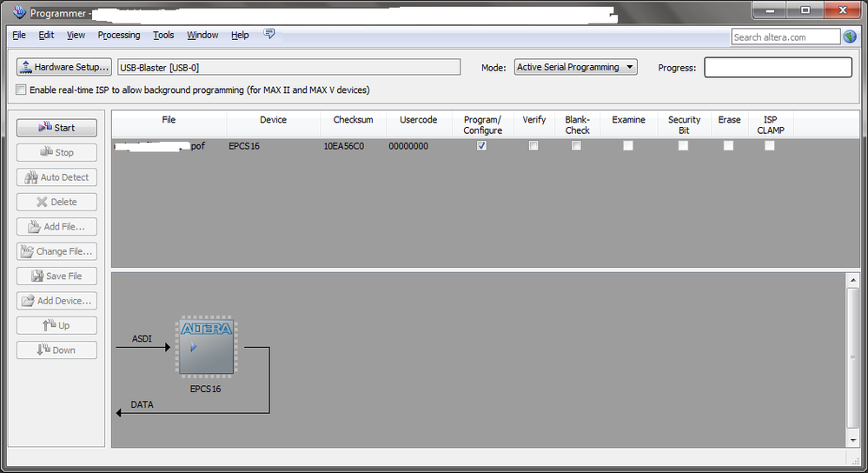Check the Examine box for EPCS16
The width and height of the screenshot is (868, 473).
[x=627, y=146]
